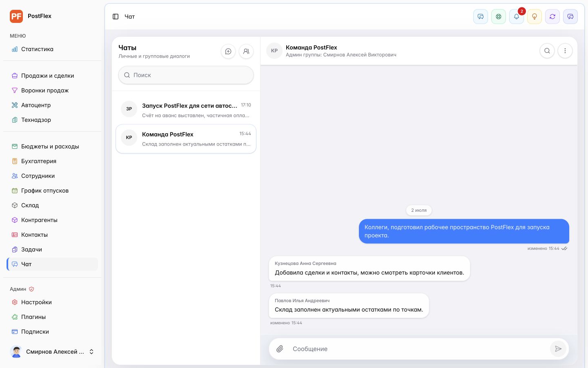Click the blue message starting with Коллеги, подготовил
The height and width of the screenshot is (368, 588).
(x=464, y=231)
